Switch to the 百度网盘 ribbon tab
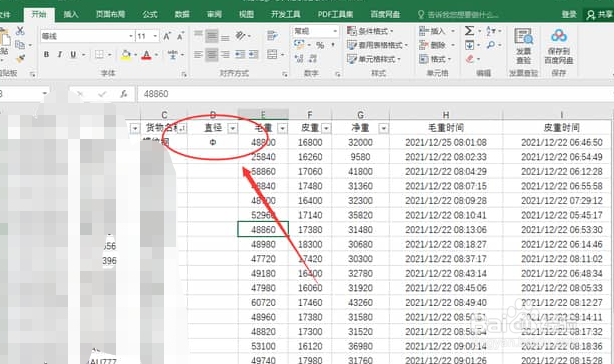Image resolution: width=614 pixels, height=364 pixels. tap(385, 14)
